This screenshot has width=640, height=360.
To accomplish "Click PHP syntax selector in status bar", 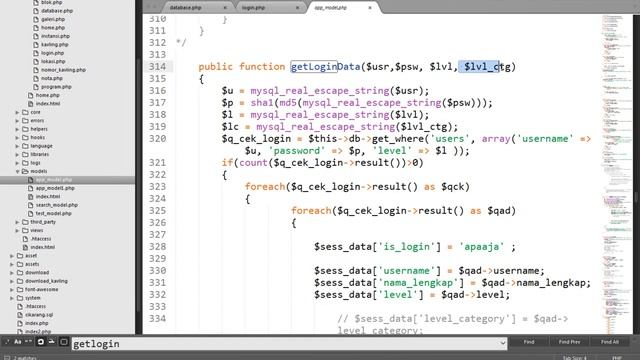I will click(x=617, y=358).
